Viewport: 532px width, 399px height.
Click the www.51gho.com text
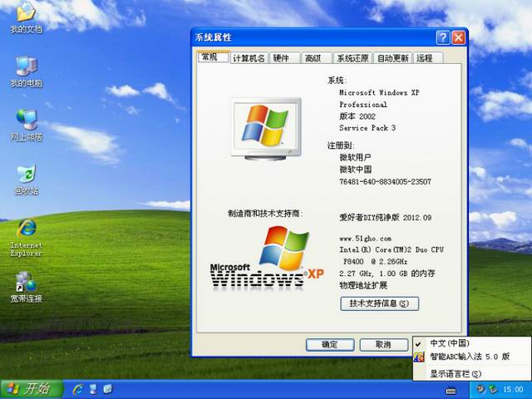pos(365,239)
